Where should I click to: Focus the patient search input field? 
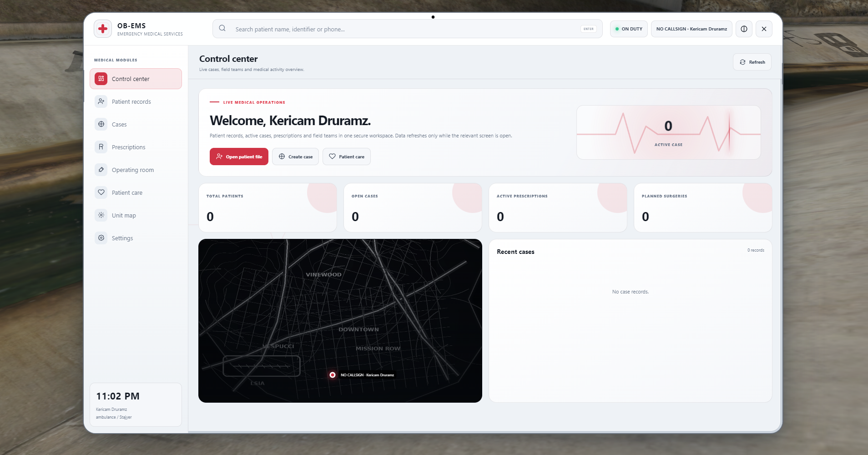[407, 29]
